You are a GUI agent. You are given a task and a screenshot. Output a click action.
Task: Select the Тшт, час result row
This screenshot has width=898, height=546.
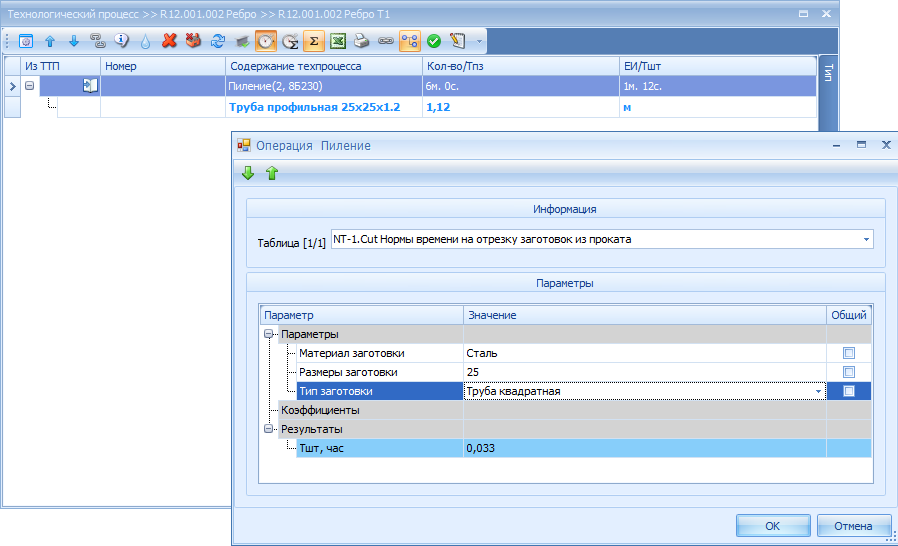[x=380, y=448]
